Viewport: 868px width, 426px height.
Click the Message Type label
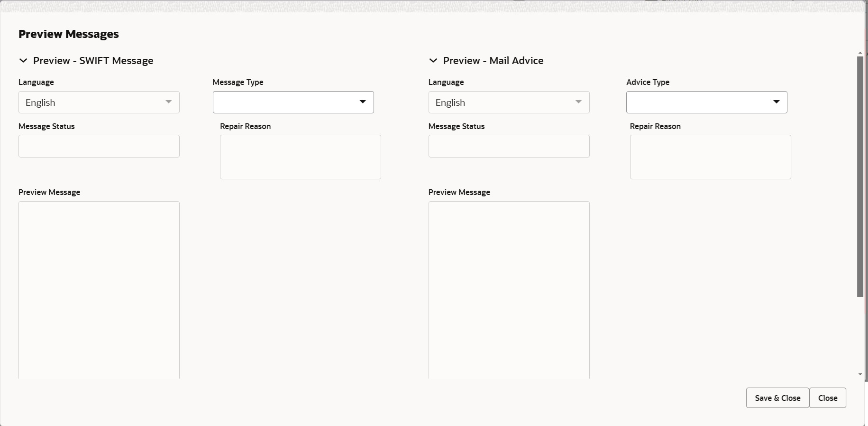click(x=238, y=82)
